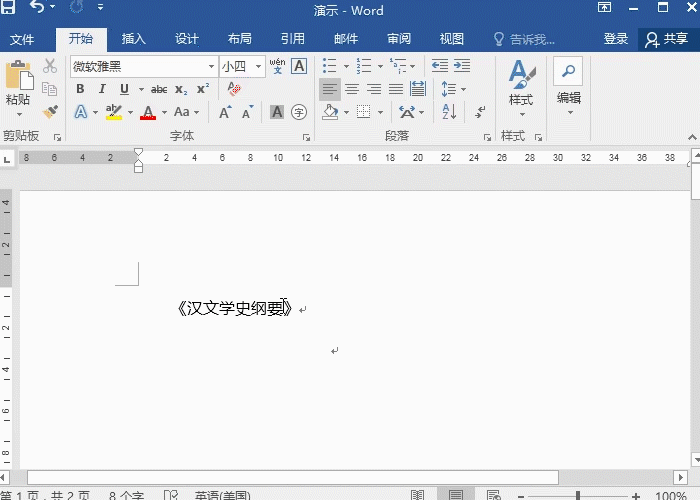Decrease the font size with the smaller A

[x=248, y=112]
